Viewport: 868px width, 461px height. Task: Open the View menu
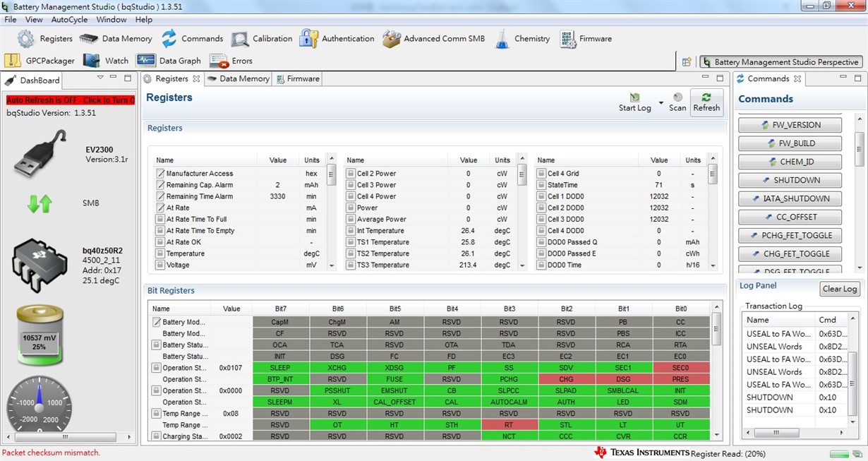(34, 20)
